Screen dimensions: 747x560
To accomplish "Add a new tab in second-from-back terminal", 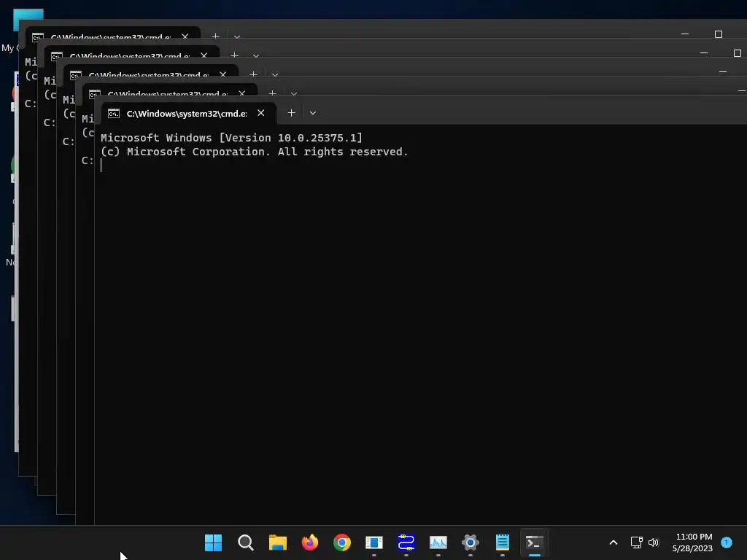I will (x=234, y=55).
